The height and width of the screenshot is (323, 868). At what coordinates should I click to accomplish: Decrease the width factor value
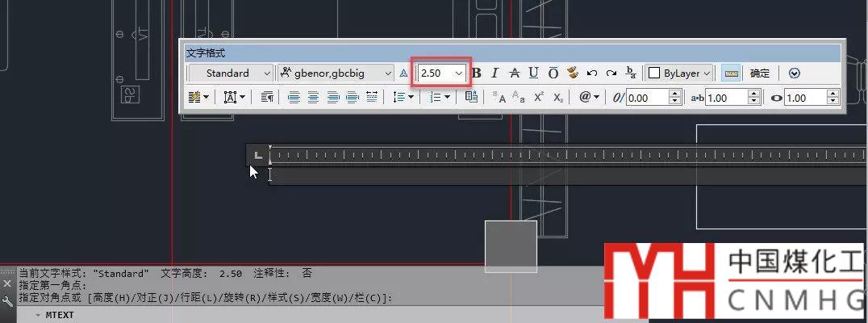click(833, 102)
